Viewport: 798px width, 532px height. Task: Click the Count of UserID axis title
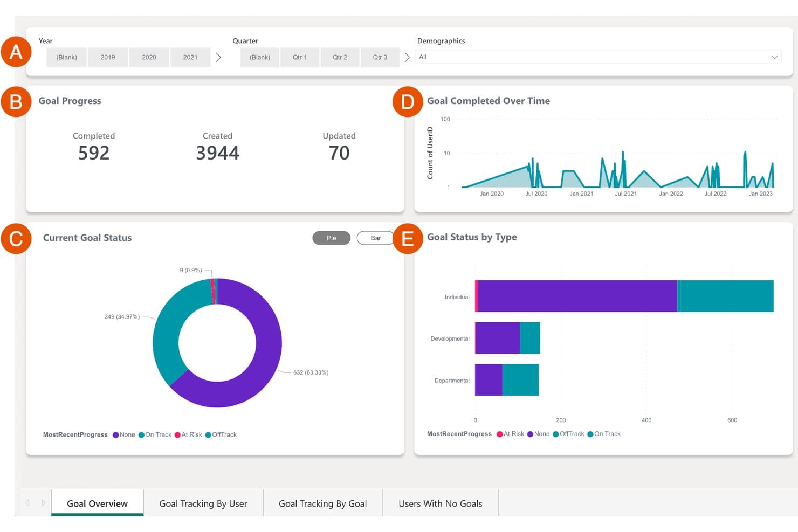pyautogui.click(x=430, y=153)
